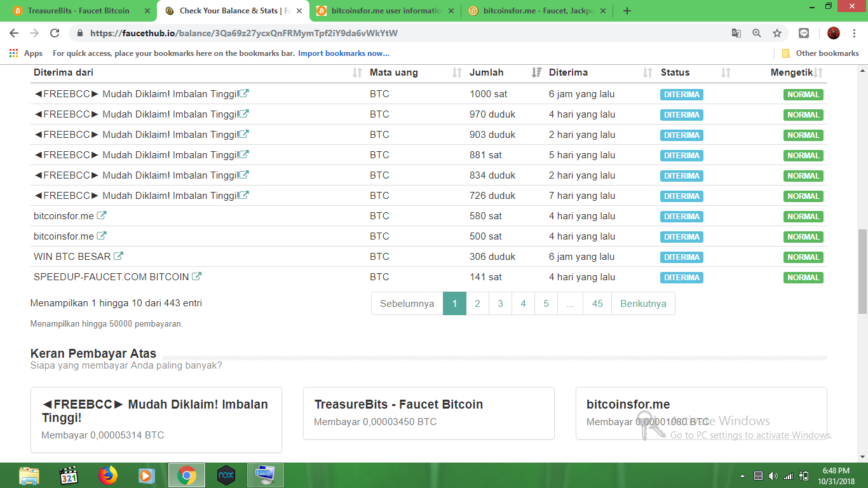Image resolution: width=868 pixels, height=488 pixels.
Task: Open the TreasureBits - Faucet Bitcoin payer card
Action: 429,413
